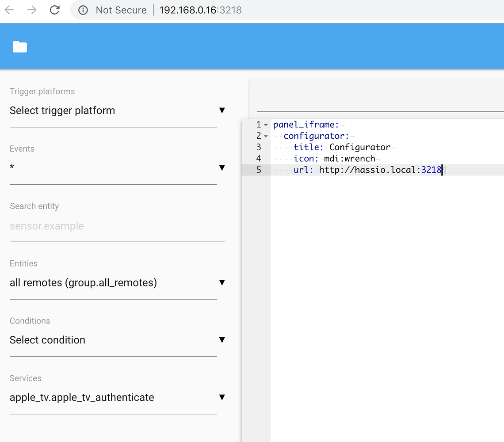This screenshot has width=504, height=442.
Task: Click the browser back arrow
Action: pos(9,10)
